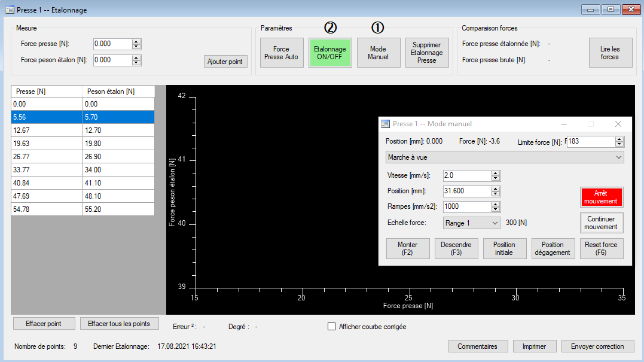Increase Rampes with the up arrow

tap(496, 204)
